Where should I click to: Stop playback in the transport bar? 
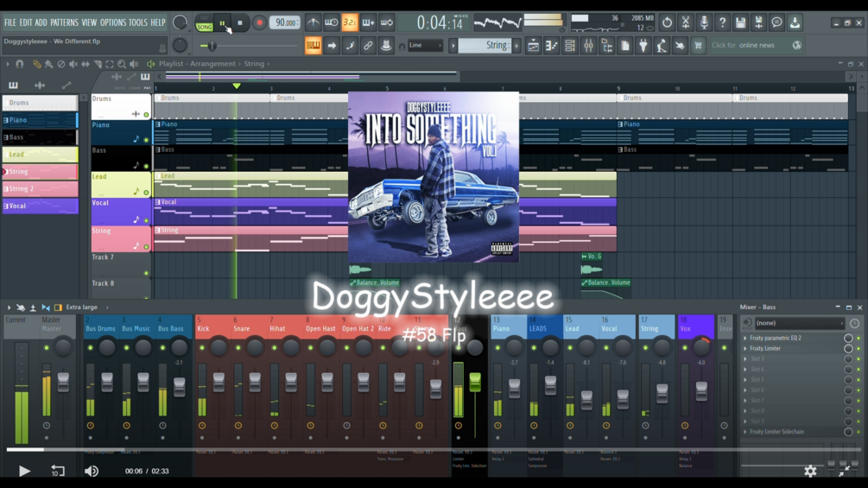(x=240, y=23)
